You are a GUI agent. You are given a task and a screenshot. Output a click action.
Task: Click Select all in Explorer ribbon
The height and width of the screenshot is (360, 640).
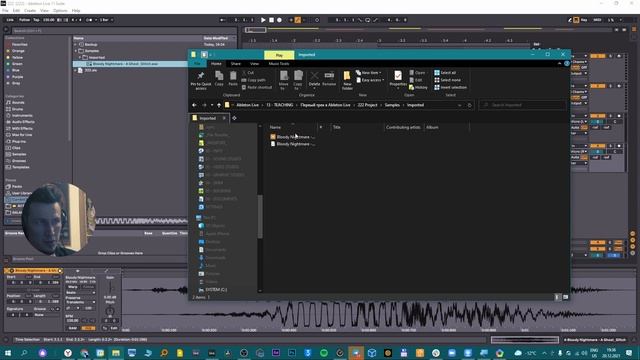(445, 73)
